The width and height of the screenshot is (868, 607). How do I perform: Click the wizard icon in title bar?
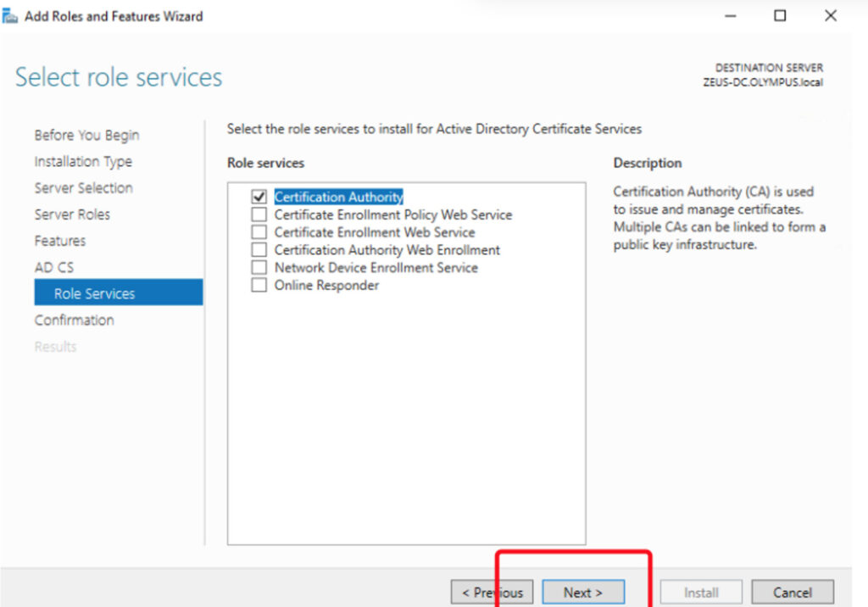tap(11, 16)
